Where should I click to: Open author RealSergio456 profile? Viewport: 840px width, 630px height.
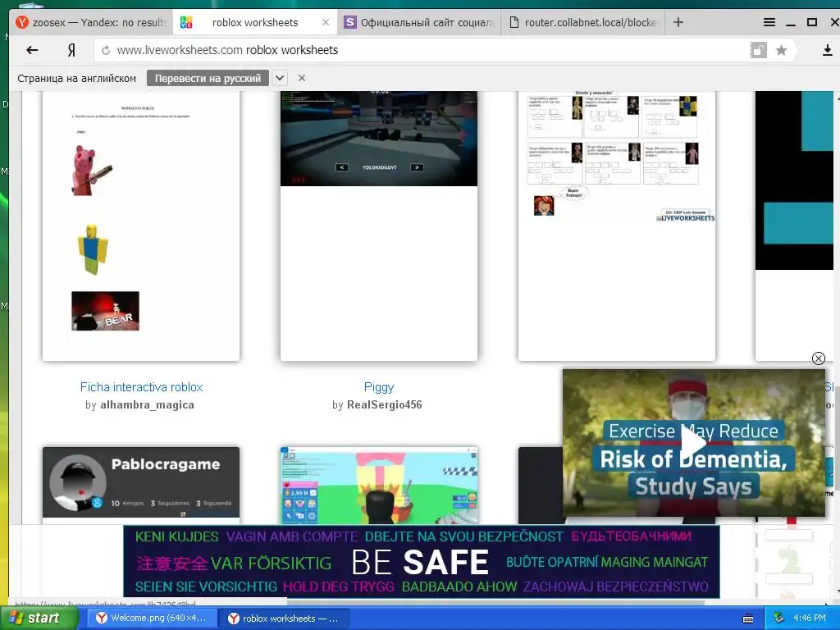385,405
